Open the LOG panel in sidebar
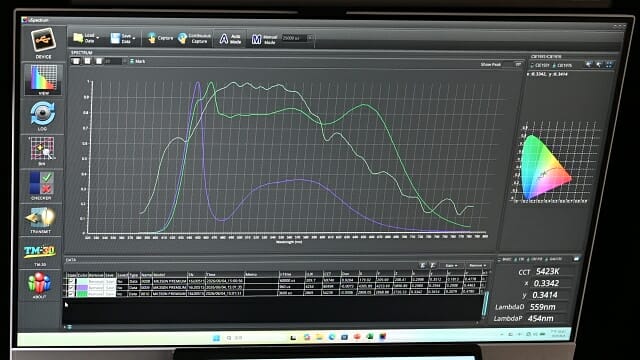The height and width of the screenshot is (360, 640). tap(42, 116)
